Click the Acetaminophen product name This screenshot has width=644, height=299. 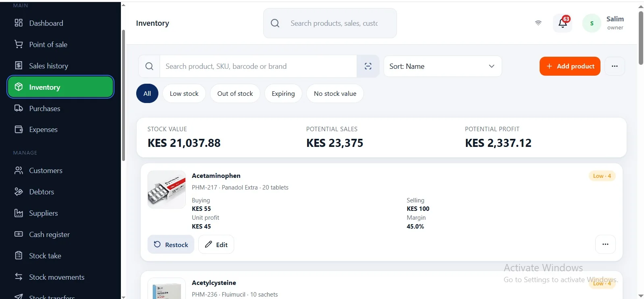(x=216, y=175)
